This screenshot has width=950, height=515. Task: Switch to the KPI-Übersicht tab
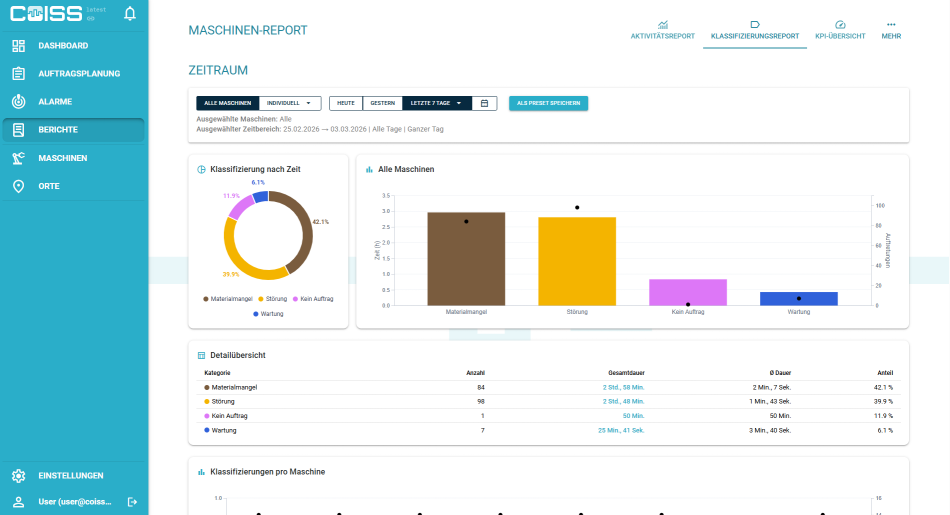point(840,30)
